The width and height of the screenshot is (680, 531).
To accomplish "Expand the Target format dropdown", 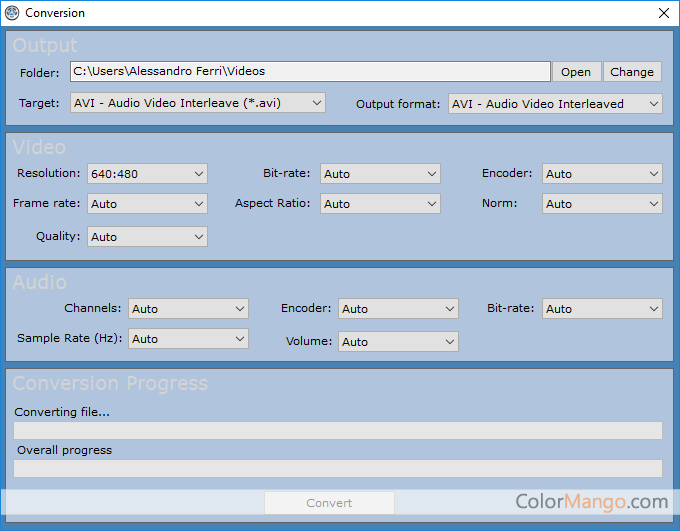I will (x=198, y=103).
